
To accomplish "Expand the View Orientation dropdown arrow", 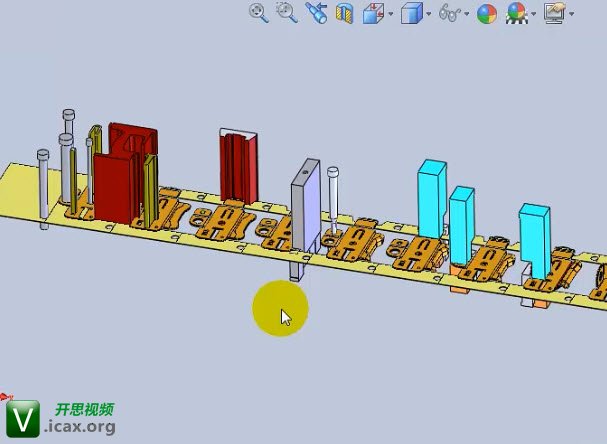I will pyautogui.click(x=391, y=14).
